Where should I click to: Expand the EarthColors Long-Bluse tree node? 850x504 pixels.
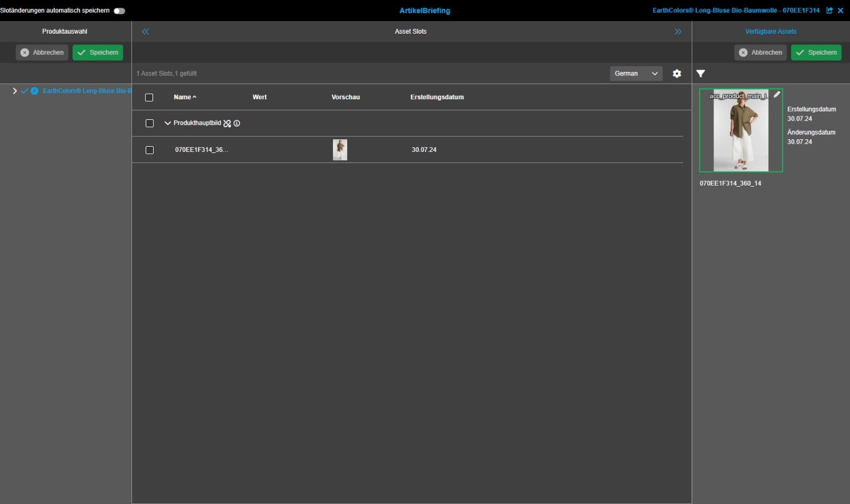(x=15, y=91)
